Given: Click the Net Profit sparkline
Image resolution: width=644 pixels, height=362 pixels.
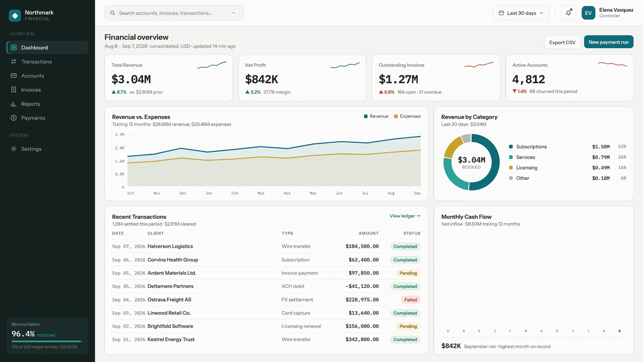Looking at the screenshot, I should point(345,65).
